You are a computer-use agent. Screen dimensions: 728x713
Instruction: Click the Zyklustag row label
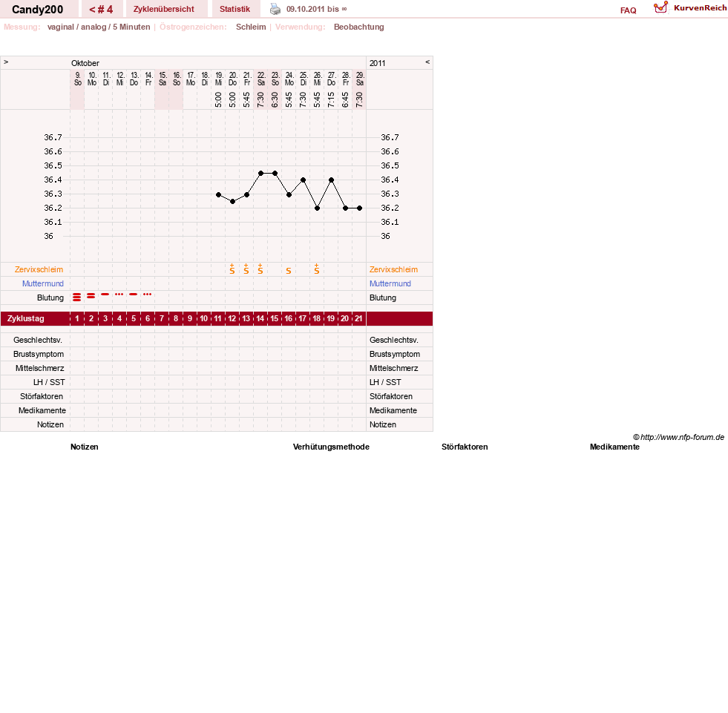click(25, 319)
